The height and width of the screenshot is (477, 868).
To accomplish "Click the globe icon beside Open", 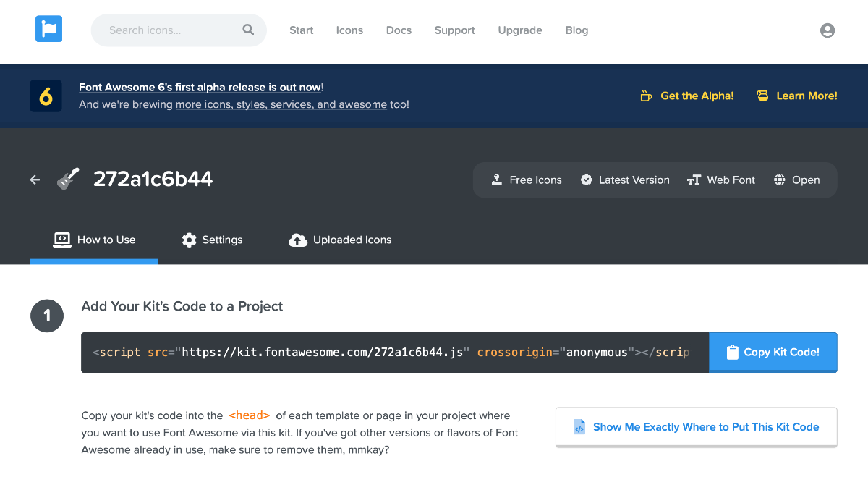I will point(779,180).
